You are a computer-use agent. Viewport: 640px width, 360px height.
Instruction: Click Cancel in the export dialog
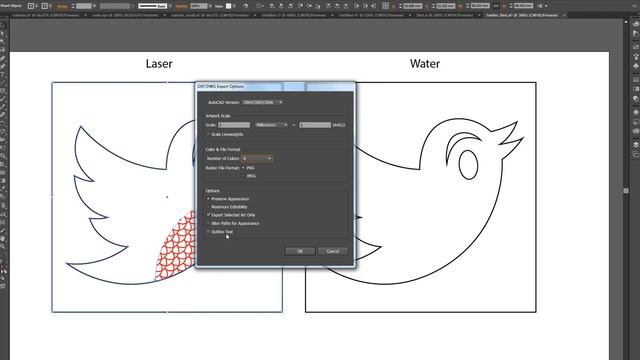tap(333, 251)
